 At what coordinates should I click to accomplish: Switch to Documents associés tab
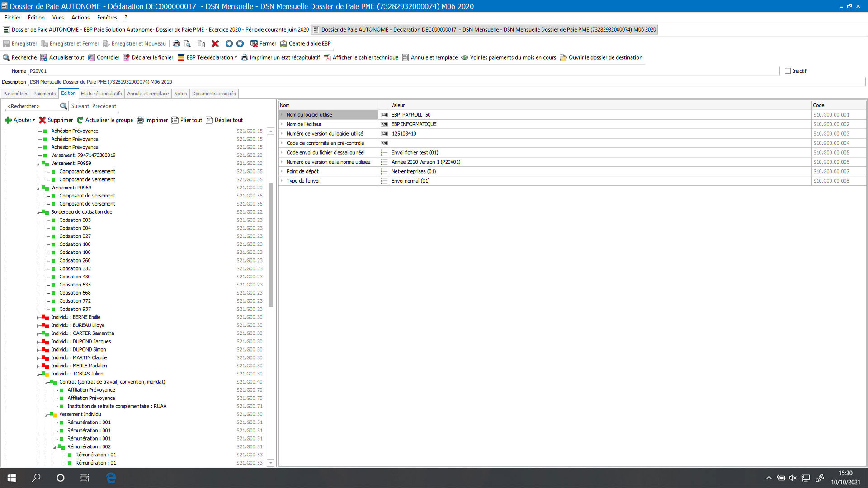tap(214, 94)
